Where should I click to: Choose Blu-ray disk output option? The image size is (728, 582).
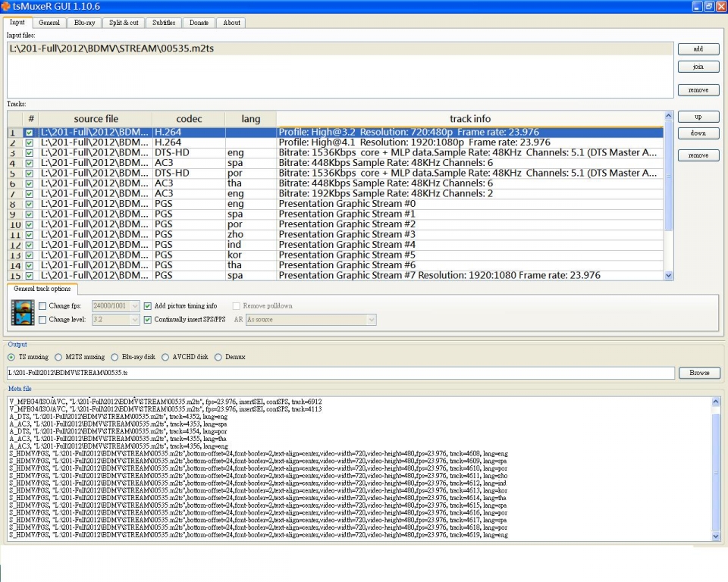115,357
